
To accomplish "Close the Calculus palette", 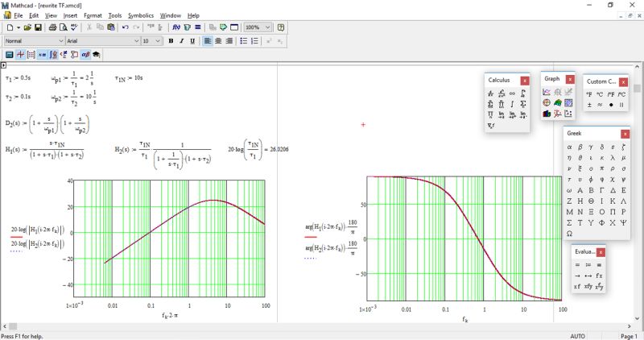I will pyautogui.click(x=525, y=81).
